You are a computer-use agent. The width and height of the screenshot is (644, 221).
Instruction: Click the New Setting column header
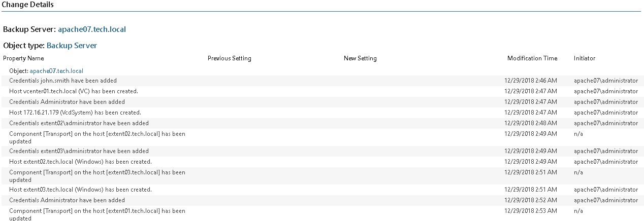pyautogui.click(x=360, y=58)
